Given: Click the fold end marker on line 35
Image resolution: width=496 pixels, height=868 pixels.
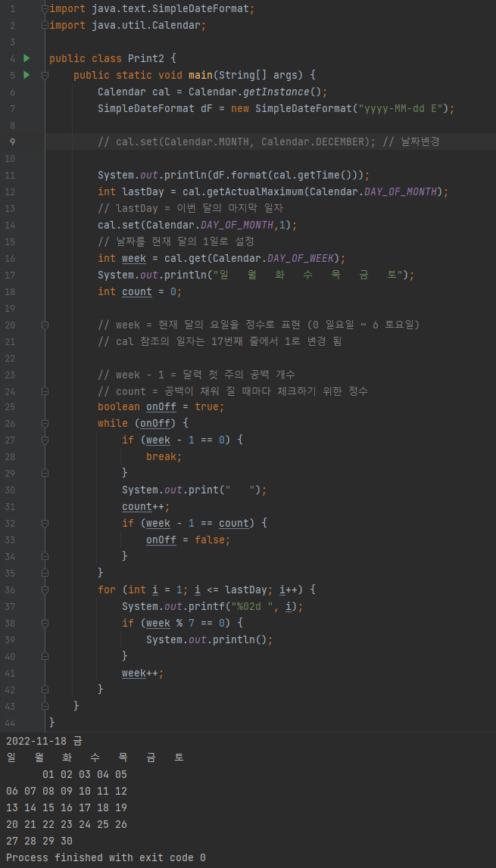Looking at the screenshot, I should click(x=45, y=573).
